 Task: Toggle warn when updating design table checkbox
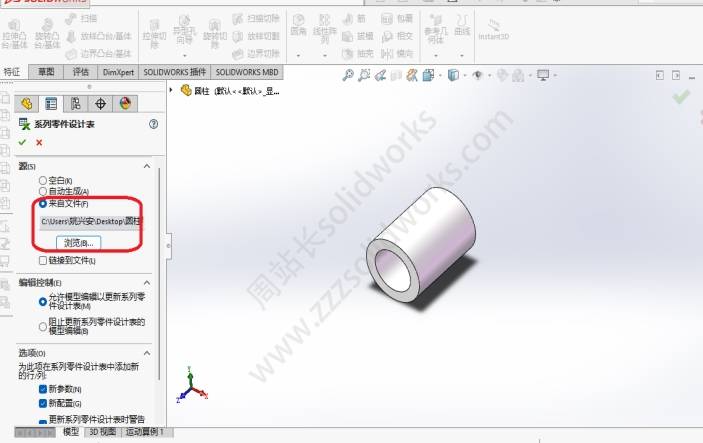(43, 421)
